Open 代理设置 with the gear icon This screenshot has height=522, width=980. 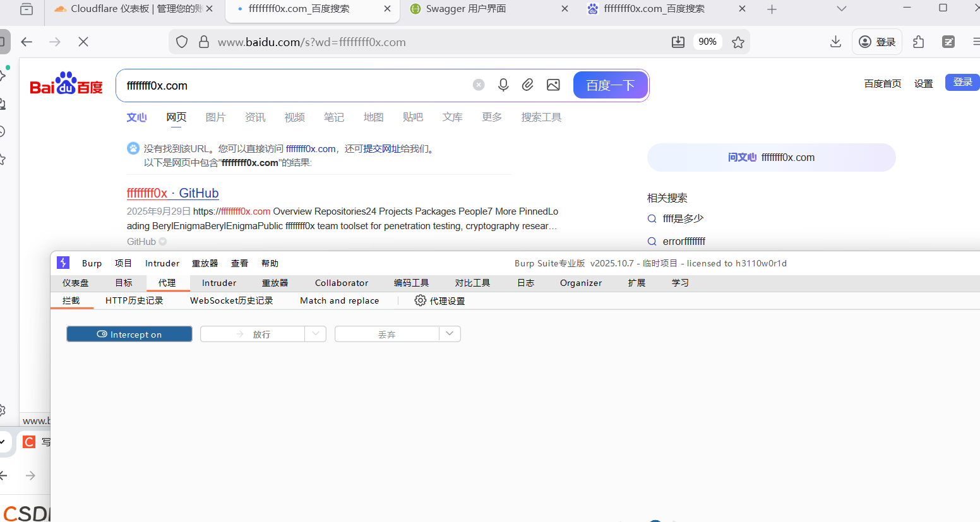pos(439,300)
